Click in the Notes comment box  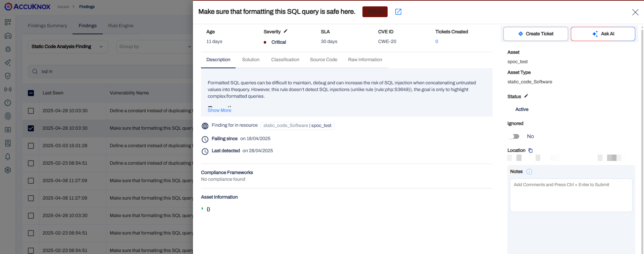click(x=571, y=195)
